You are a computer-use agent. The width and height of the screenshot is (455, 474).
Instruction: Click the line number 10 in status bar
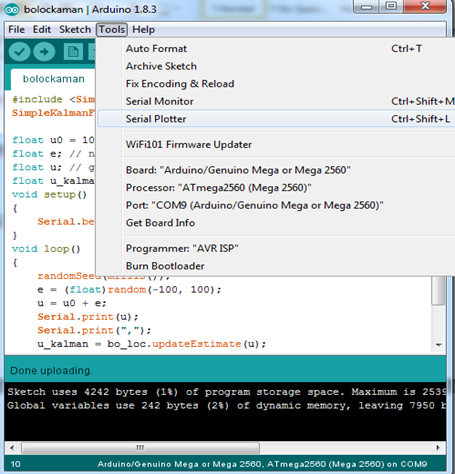15,464
